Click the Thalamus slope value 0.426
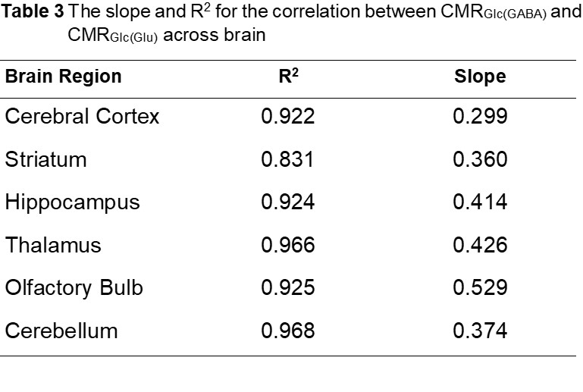The height and width of the screenshot is (392, 583). click(x=480, y=245)
